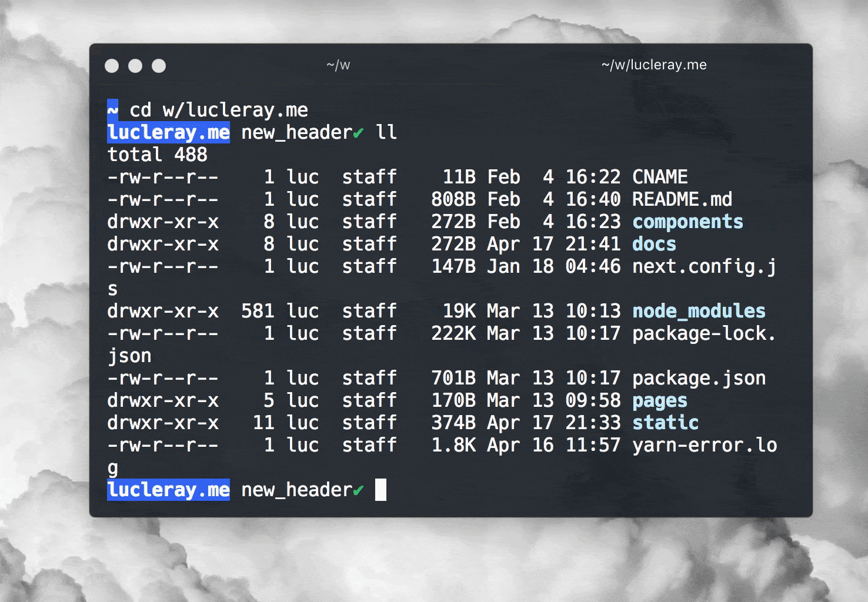Switch to the ~/w/lucleray.me tab
Screen dimensions: 868x602
[x=654, y=65]
